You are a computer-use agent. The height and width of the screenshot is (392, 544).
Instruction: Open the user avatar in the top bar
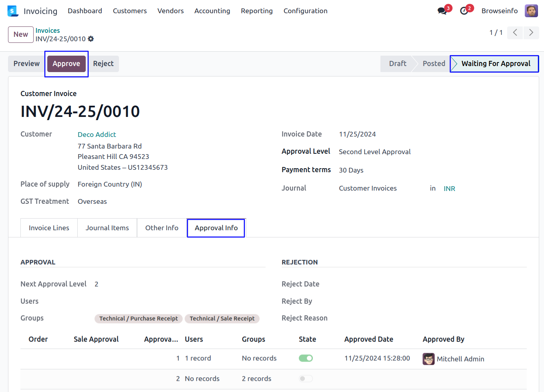[x=532, y=11]
